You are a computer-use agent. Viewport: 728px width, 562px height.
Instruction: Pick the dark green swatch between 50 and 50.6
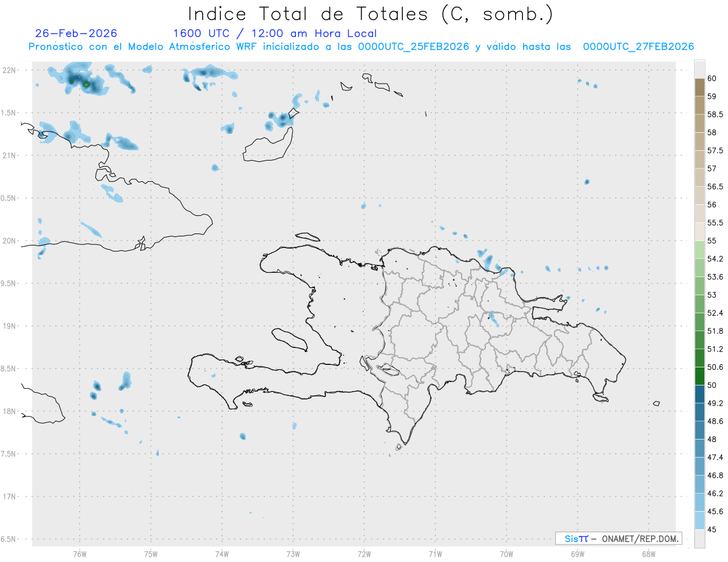(699, 376)
